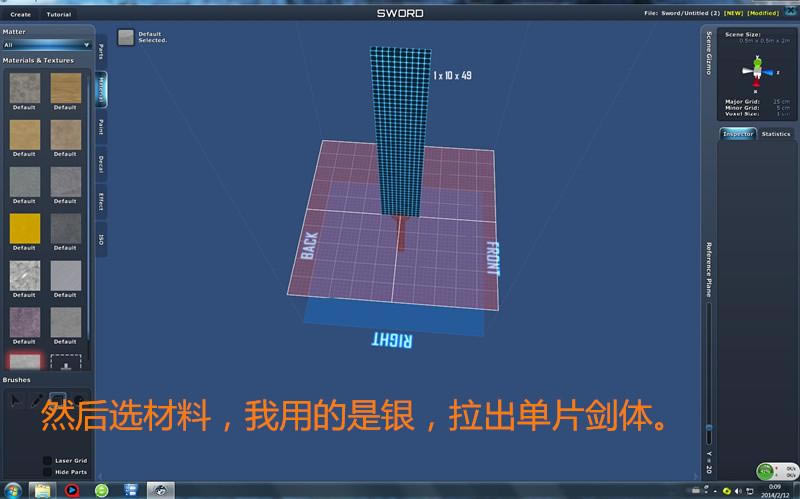Open the Decal vertical tab
The height and width of the screenshot is (499, 800).
pos(101,162)
